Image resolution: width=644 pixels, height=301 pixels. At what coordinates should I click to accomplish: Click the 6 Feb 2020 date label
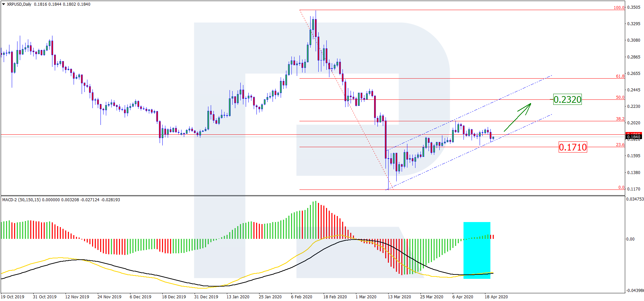tap(301, 297)
